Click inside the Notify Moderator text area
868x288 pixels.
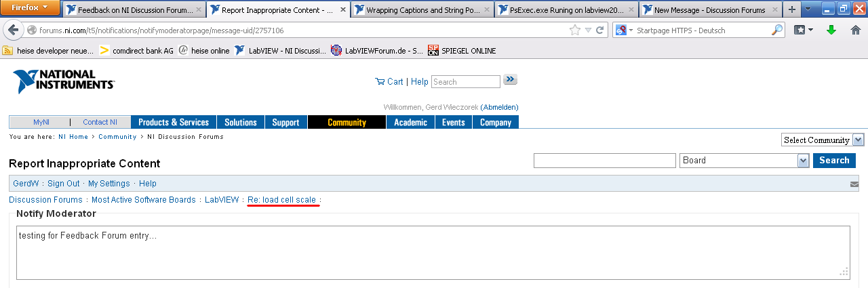(433, 253)
